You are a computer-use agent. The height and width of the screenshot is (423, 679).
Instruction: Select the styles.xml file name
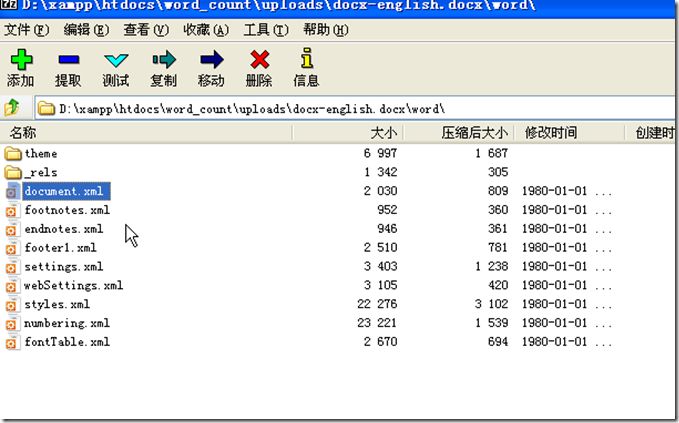tap(57, 304)
